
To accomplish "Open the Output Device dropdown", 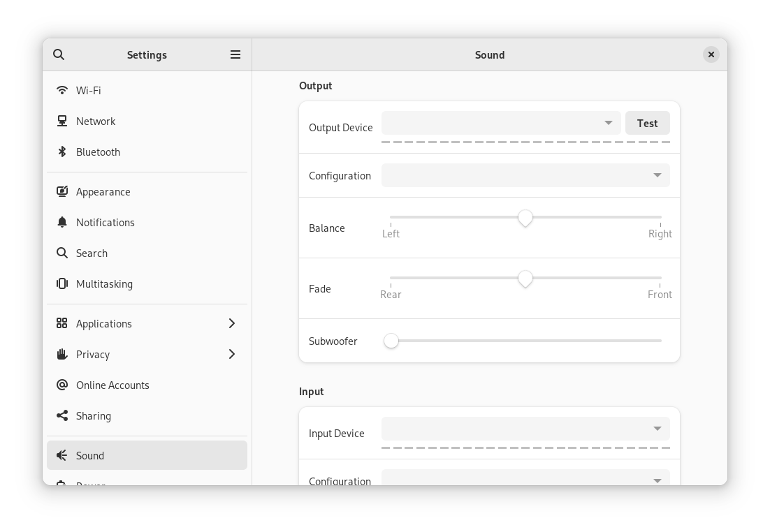I will pos(501,123).
